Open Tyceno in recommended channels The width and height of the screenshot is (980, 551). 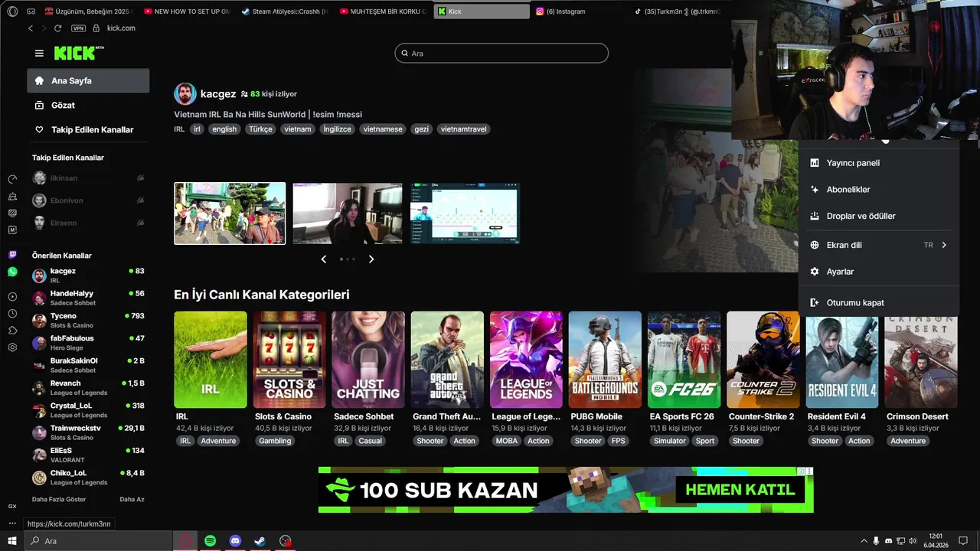[x=88, y=320]
